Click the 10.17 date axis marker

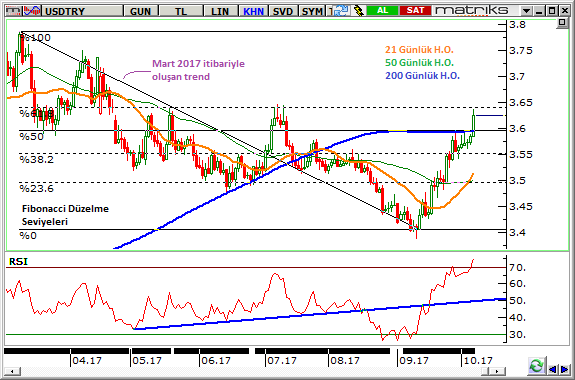[477, 361]
